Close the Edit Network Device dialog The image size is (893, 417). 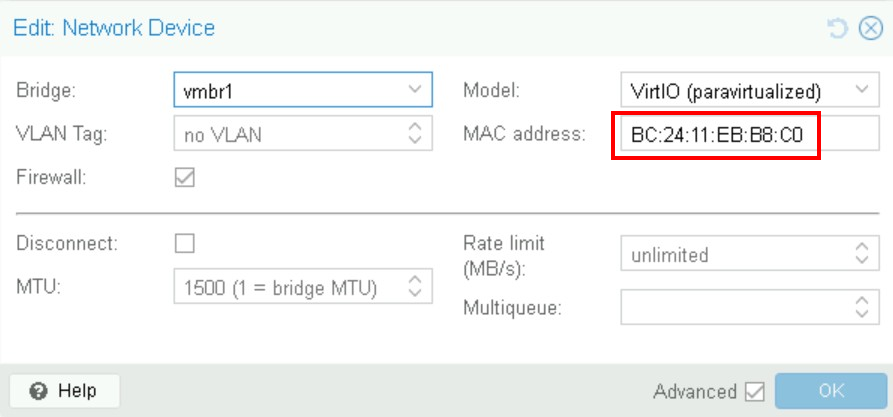pyautogui.click(x=871, y=28)
